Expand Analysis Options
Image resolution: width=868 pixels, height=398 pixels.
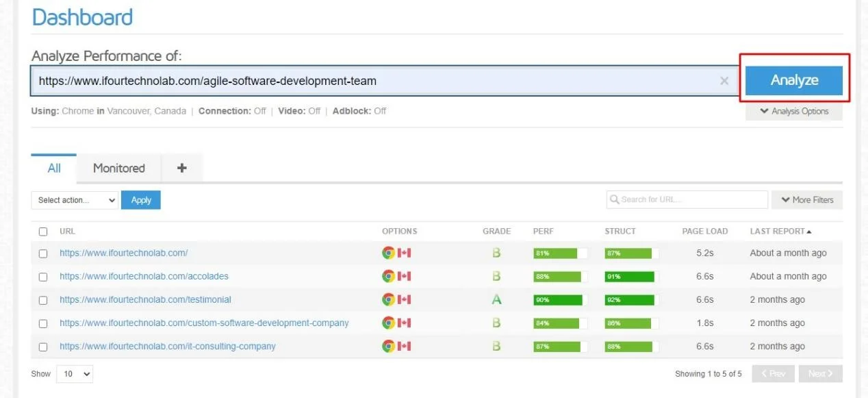coord(794,111)
